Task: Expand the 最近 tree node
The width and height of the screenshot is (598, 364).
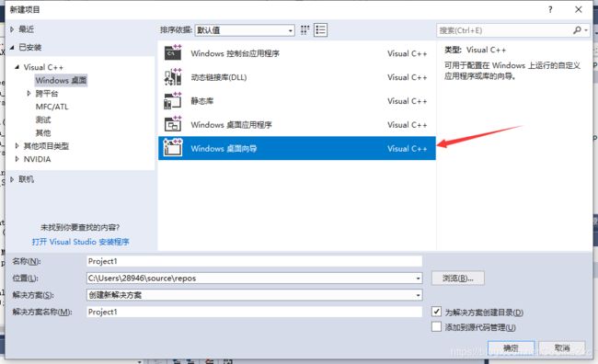Action: pyautogui.click(x=12, y=29)
